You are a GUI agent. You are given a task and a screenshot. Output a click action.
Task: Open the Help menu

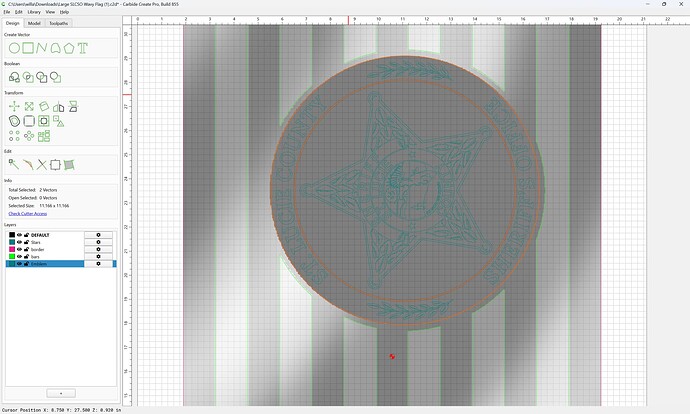(x=64, y=12)
